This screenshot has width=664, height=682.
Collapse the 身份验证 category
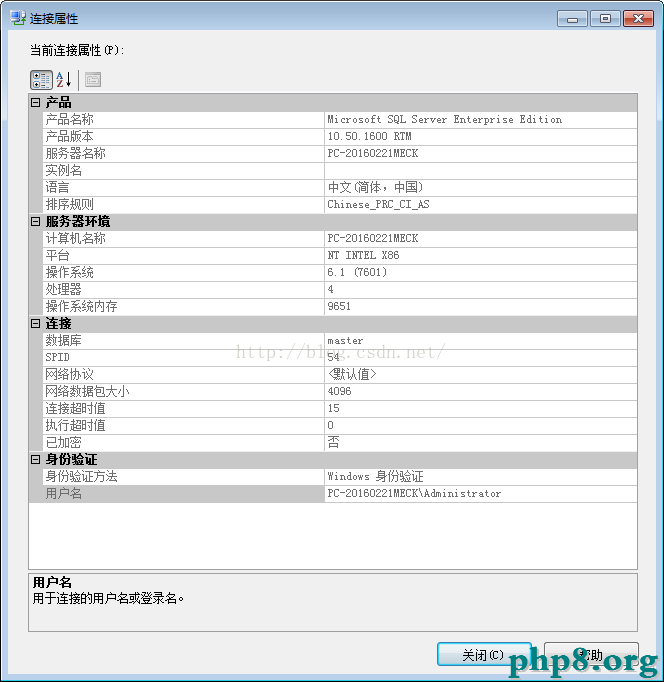pos(36,460)
